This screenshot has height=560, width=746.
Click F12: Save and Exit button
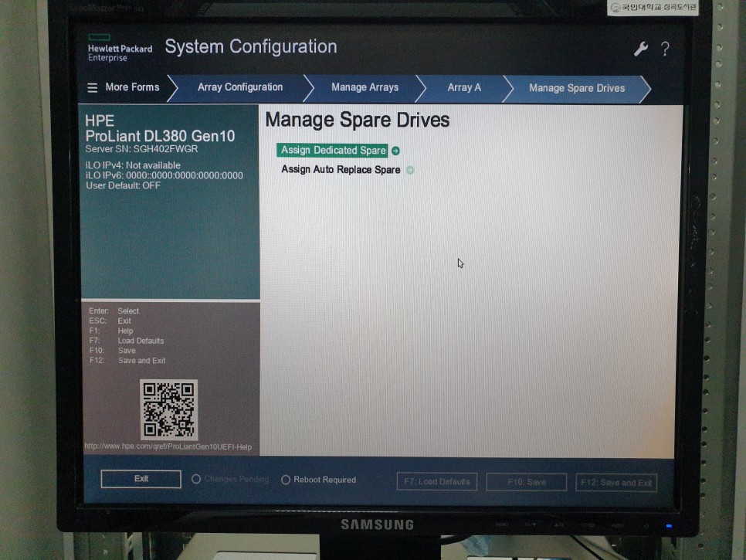click(x=616, y=483)
